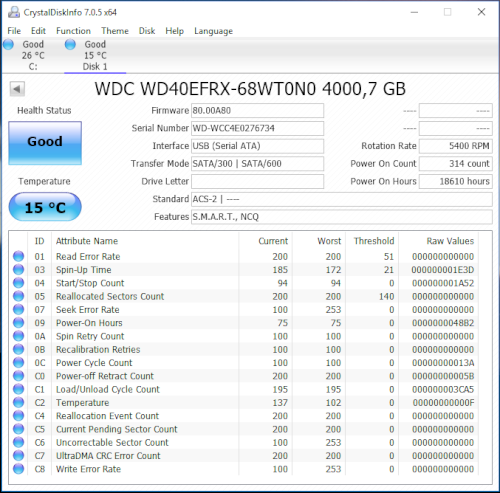Click the 15 °C temperature button
Image resolution: width=500 pixels, height=493 pixels.
45,207
